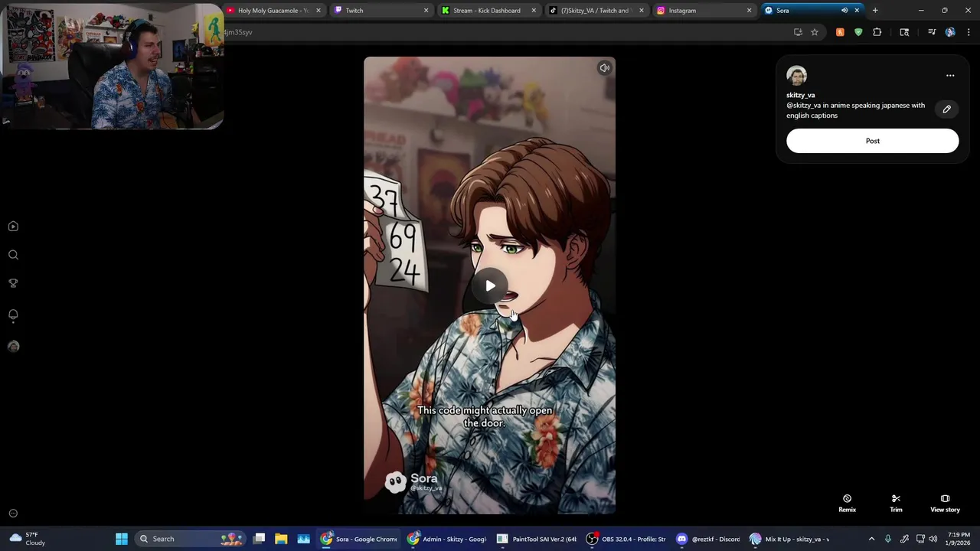Screen dimensions: 980x551
Task: Click the green shield extension icon
Action: (x=858, y=32)
